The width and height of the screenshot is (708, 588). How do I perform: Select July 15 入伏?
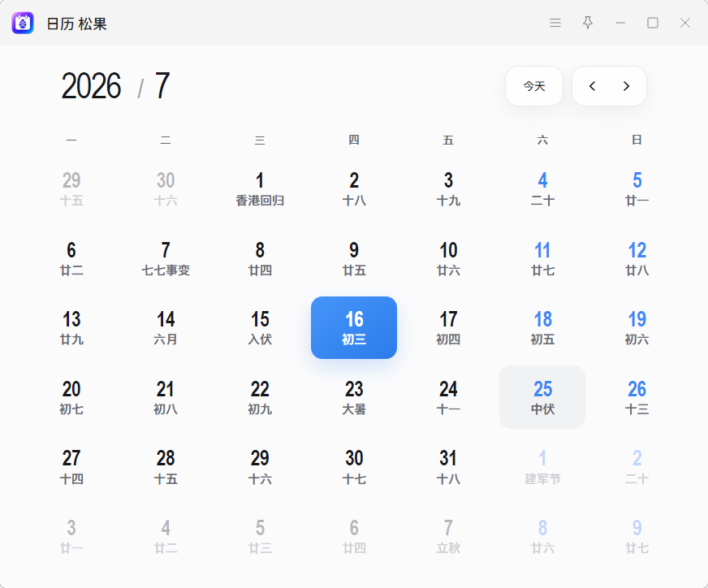coord(260,328)
